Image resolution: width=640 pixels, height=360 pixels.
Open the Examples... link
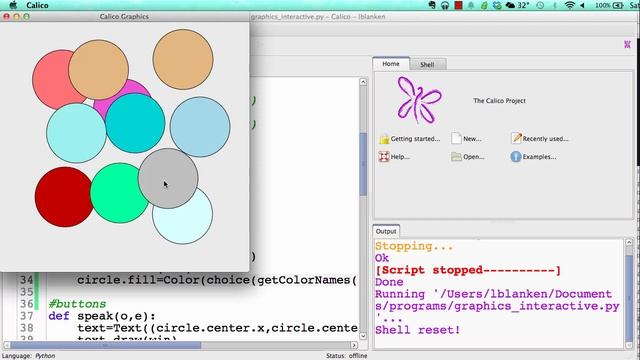(539, 157)
